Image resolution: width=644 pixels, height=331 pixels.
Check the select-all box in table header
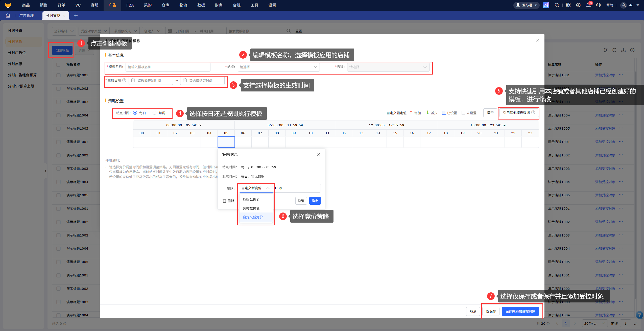click(58, 64)
